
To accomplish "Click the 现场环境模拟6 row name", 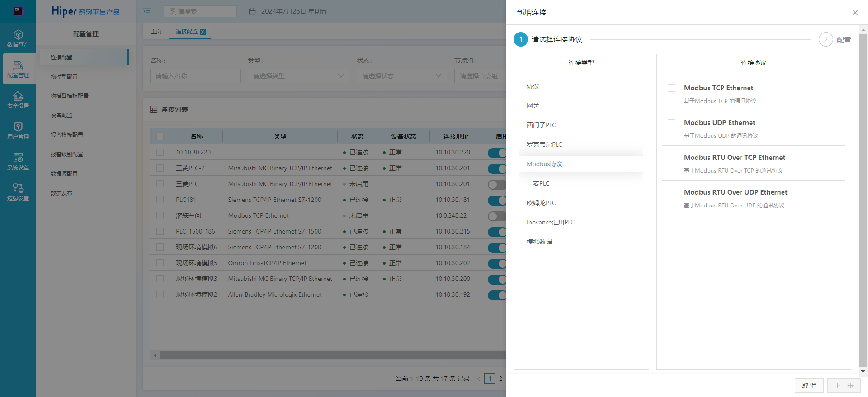I will click(x=197, y=247).
